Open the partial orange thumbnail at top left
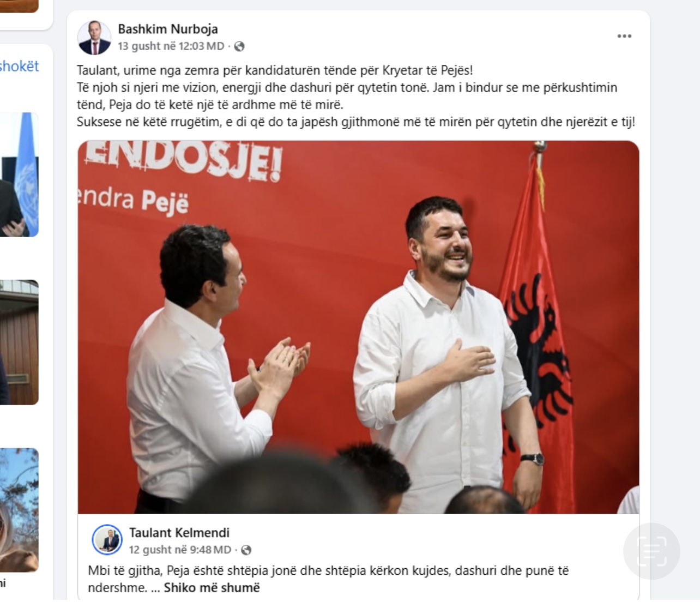This screenshot has width=700, height=602. 19,6
